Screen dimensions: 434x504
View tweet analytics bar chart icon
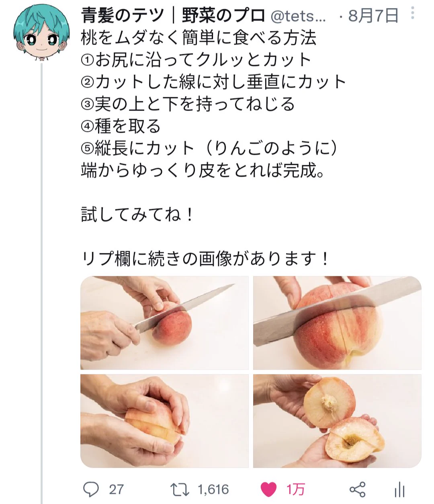[399, 490]
